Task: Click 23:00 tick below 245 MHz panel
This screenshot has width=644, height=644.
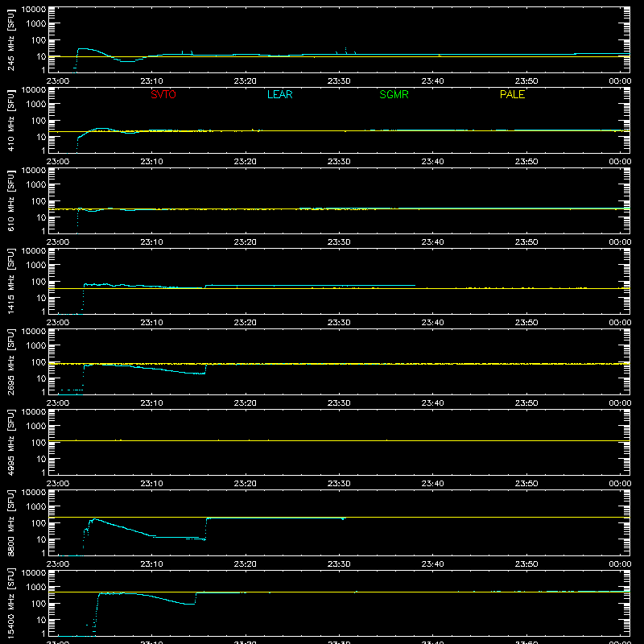Action: tap(58, 81)
